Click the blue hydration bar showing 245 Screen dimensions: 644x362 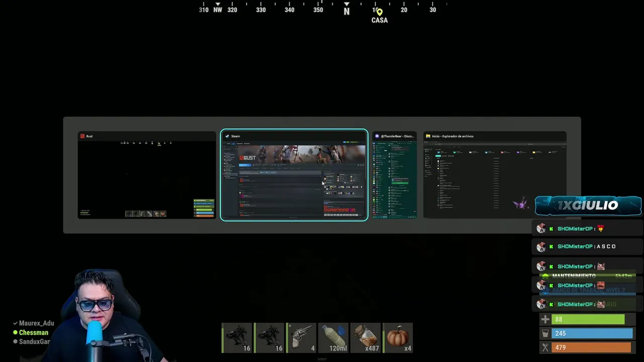(592, 333)
